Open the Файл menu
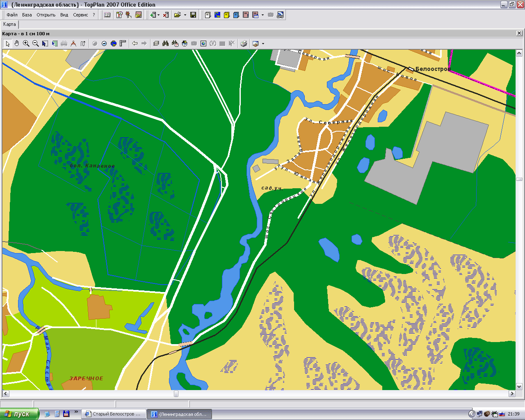Viewport: 525px width, 420px height. [x=12, y=15]
